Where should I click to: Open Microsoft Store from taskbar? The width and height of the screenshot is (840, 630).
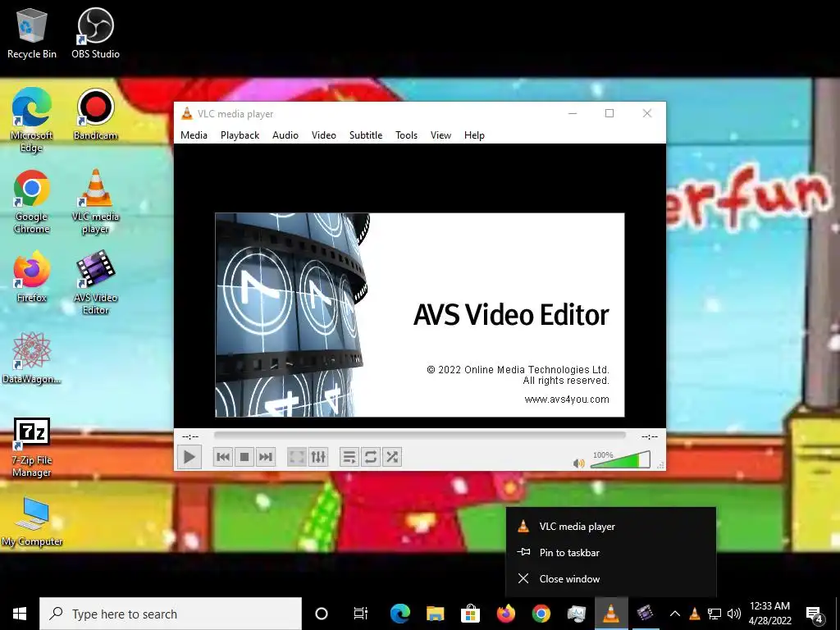point(470,614)
